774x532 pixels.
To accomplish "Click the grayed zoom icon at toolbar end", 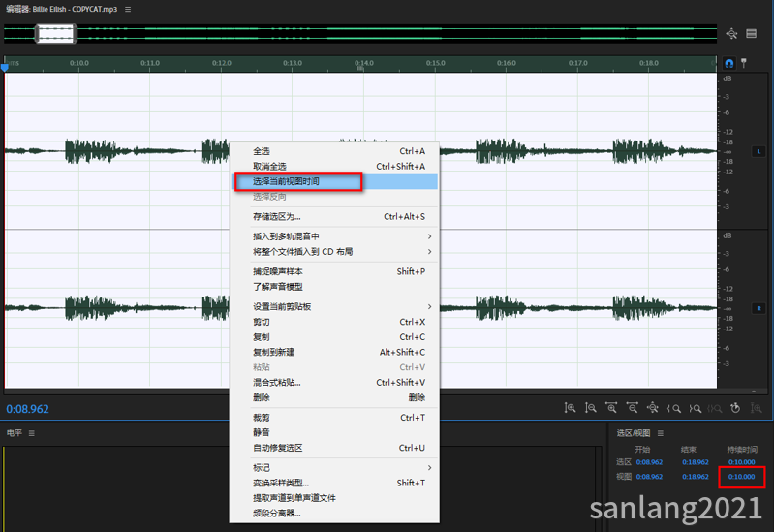I will (x=756, y=408).
